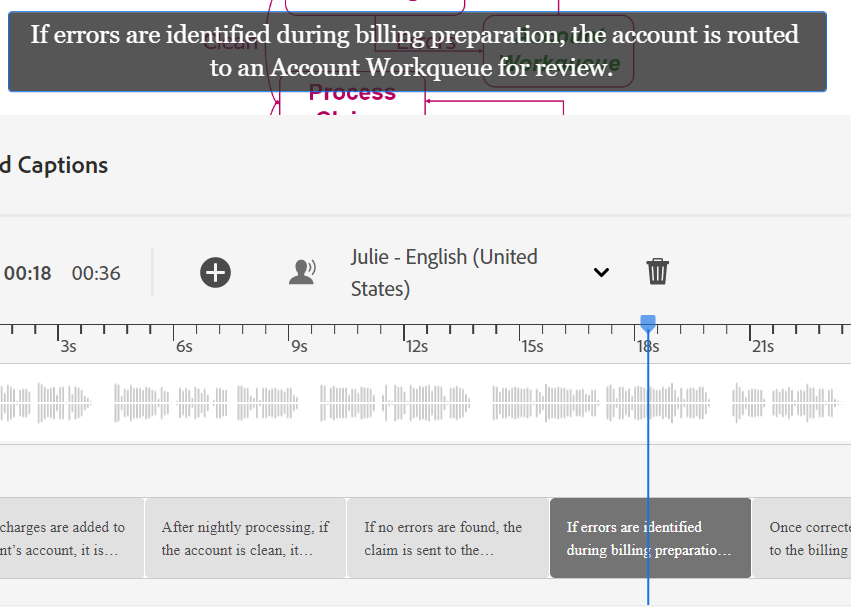The width and height of the screenshot is (851, 607).
Task: Select the caption If no errors are found
Action: (x=448, y=538)
